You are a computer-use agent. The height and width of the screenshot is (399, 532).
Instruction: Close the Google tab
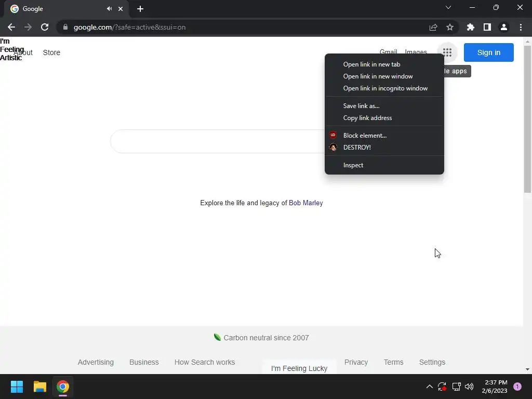(x=121, y=9)
